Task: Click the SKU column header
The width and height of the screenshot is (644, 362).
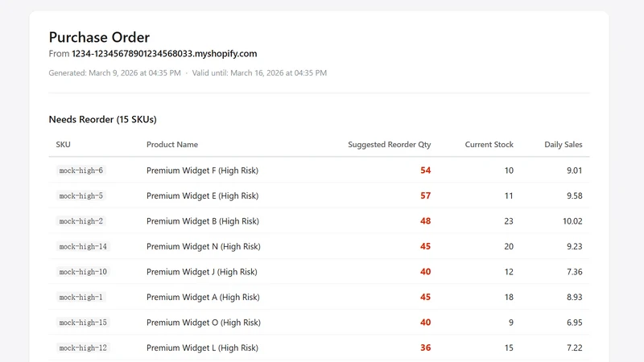Action: 64,145
